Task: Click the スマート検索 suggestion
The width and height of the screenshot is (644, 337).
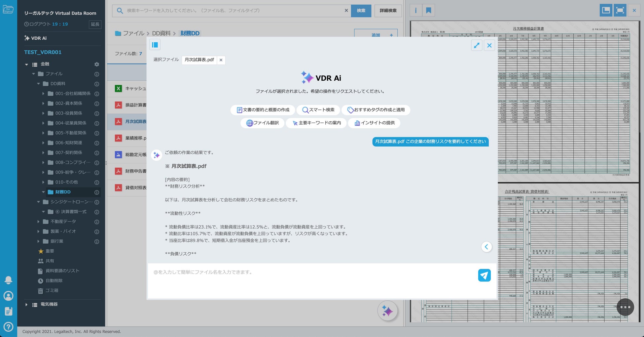Action: pos(318,110)
